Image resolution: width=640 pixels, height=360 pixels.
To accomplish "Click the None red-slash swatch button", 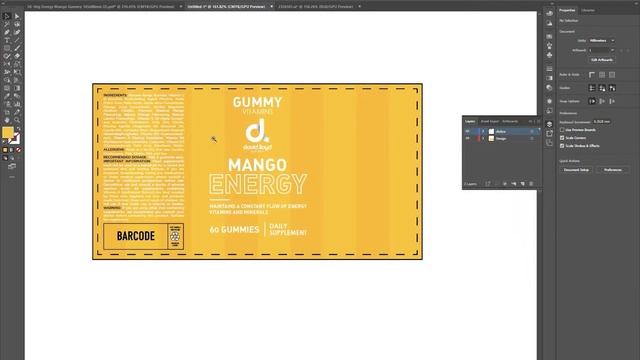I will coord(18,150).
